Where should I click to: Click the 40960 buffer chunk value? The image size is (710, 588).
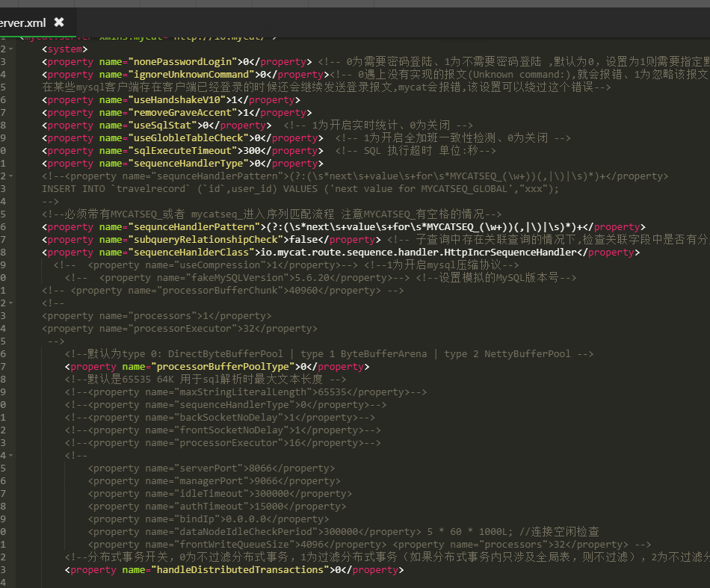click(303, 290)
